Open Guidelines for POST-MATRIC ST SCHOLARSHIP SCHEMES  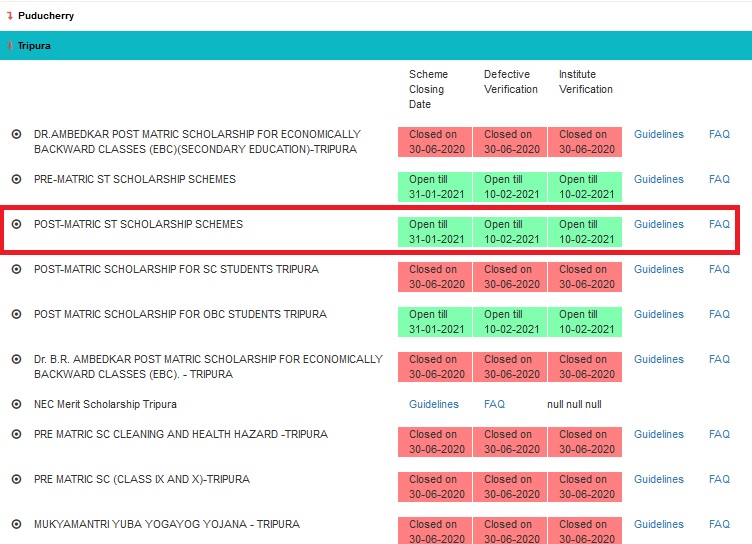658,224
